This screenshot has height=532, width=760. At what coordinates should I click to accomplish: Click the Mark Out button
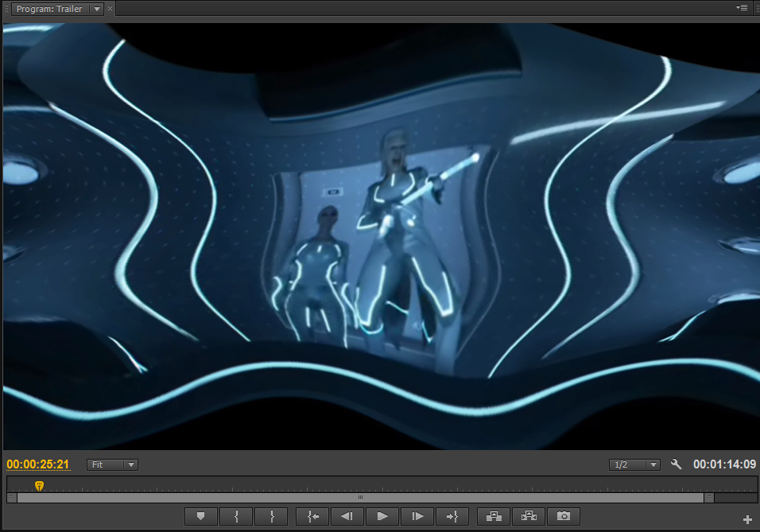[271, 516]
